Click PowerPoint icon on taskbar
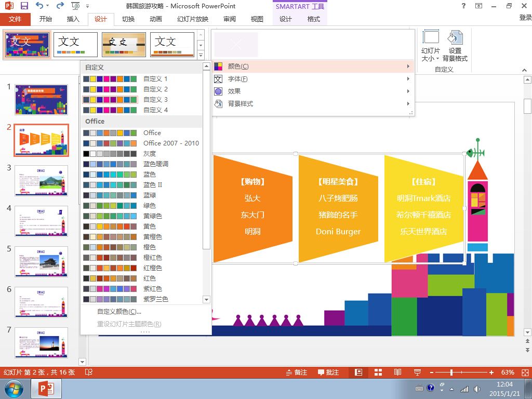The width and height of the screenshot is (532, 399). click(x=46, y=389)
